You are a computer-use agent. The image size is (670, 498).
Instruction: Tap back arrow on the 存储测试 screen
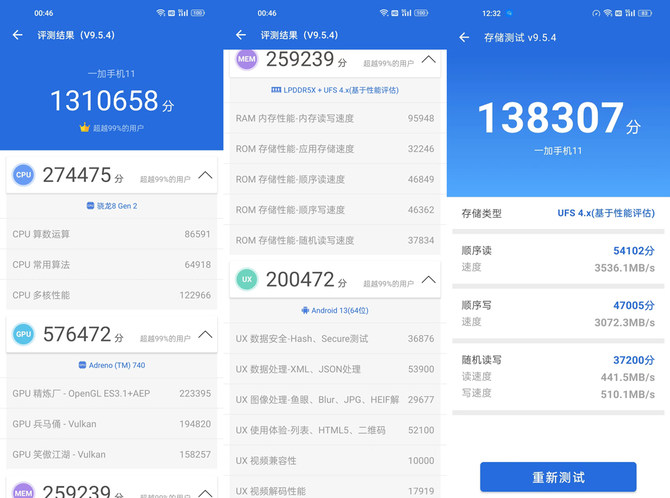click(x=464, y=38)
